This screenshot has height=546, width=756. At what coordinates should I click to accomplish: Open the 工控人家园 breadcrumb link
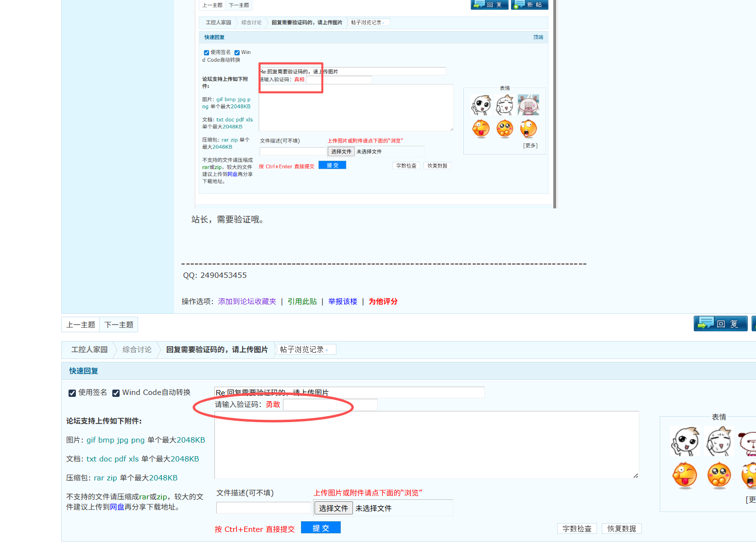point(89,350)
